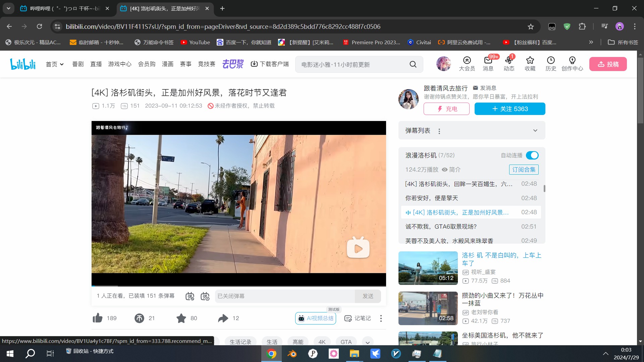Expand the bookmarks overflow chevron

[x=591, y=42]
